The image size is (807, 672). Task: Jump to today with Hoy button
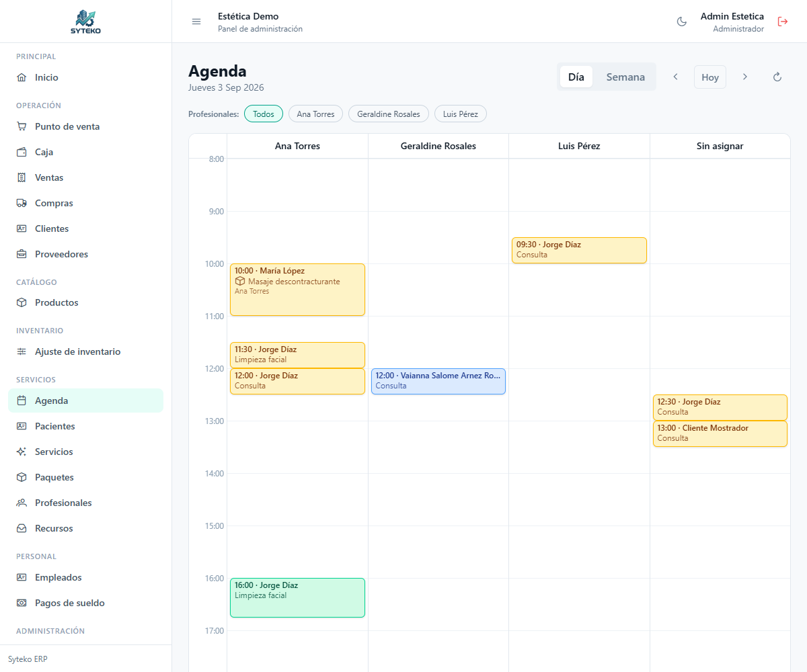coord(710,77)
